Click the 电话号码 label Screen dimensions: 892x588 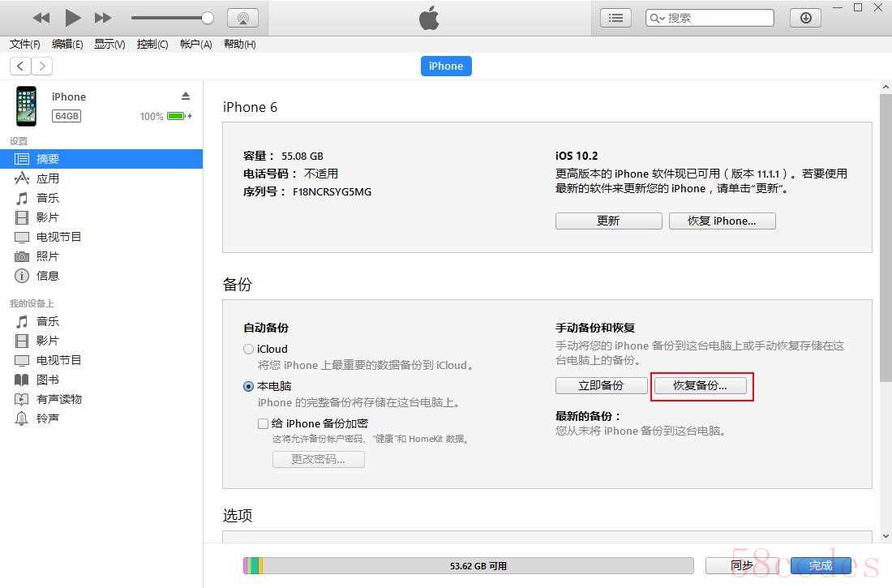(270, 174)
